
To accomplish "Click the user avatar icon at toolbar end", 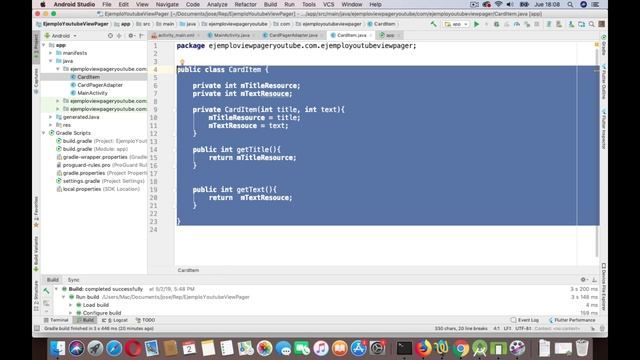I will point(601,24).
